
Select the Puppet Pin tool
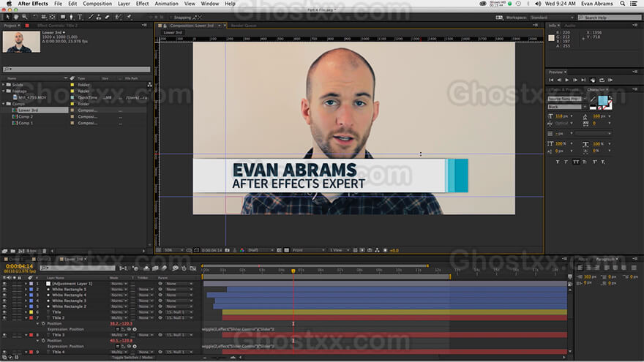point(129,17)
